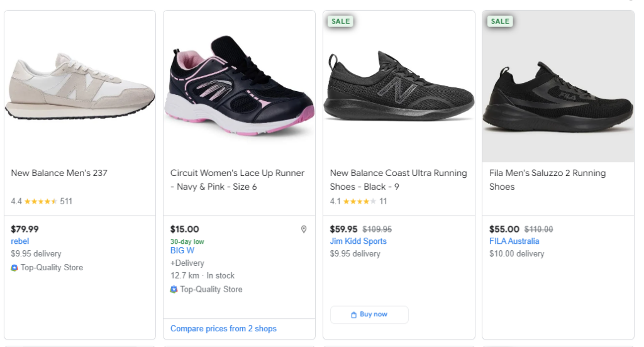The image size is (644, 347).
Task: Click star rating of New Balance 237
Action: click(x=41, y=202)
